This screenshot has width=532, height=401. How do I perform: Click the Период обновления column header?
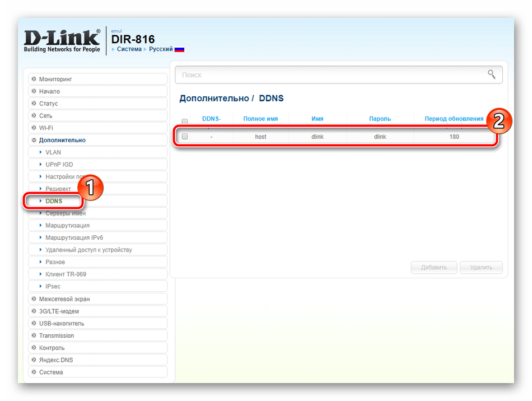pyautogui.click(x=454, y=119)
